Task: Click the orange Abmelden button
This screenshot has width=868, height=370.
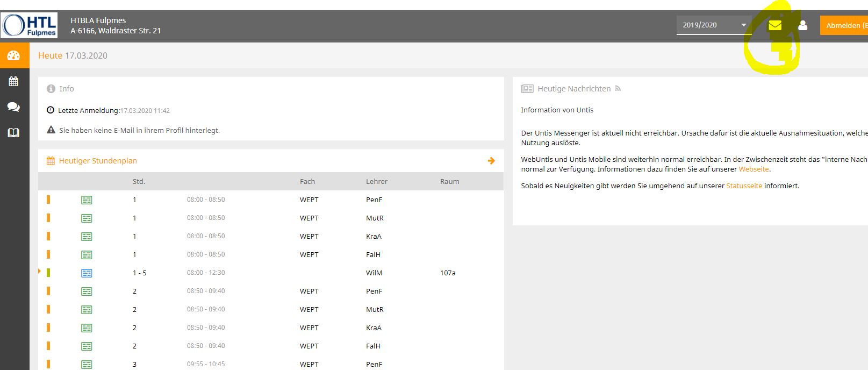Action: point(844,25)
